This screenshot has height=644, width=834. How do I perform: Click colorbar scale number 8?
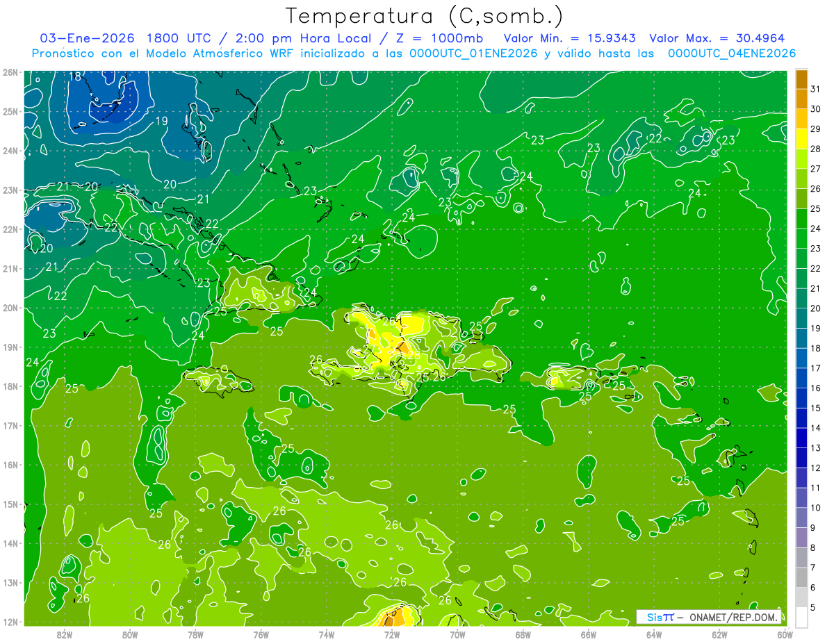[x=814, y=547]
